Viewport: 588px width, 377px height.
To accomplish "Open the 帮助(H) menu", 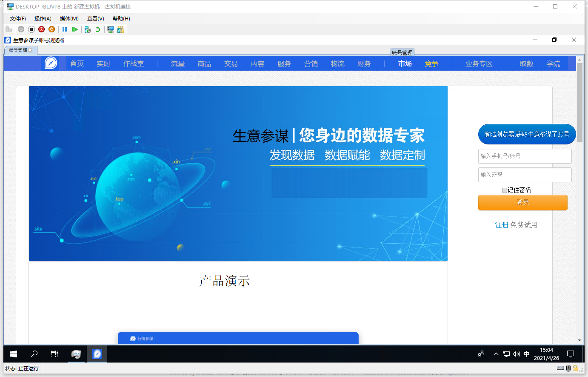I will click(121, 19).
